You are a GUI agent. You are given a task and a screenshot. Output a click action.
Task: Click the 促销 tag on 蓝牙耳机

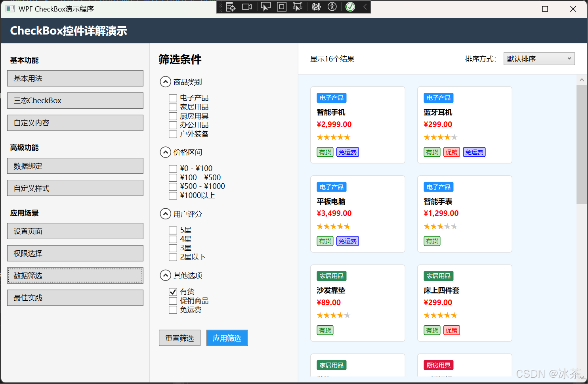coord(452,152)
